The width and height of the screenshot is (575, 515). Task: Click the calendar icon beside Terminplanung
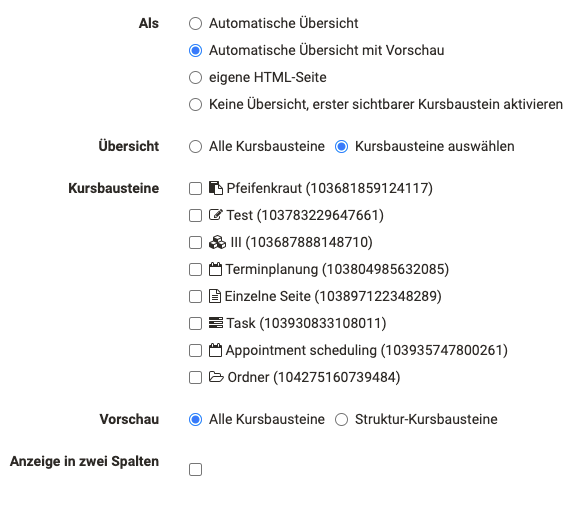215,269
